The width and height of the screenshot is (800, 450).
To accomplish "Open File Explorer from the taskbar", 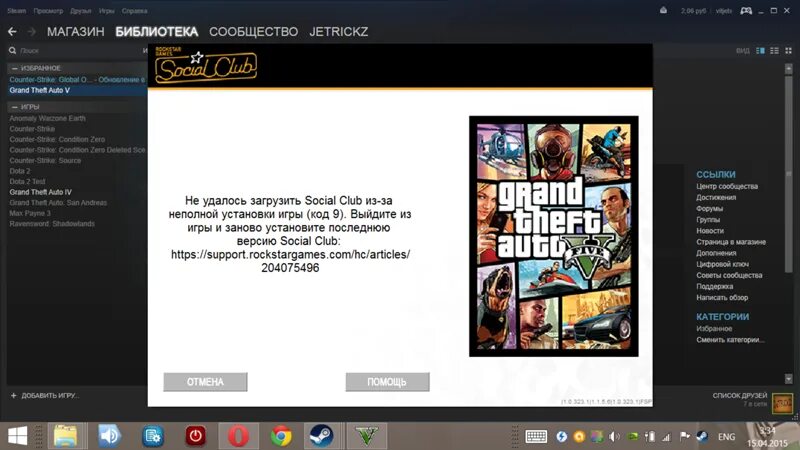I will pyautogui.click(x=66, y=436).
